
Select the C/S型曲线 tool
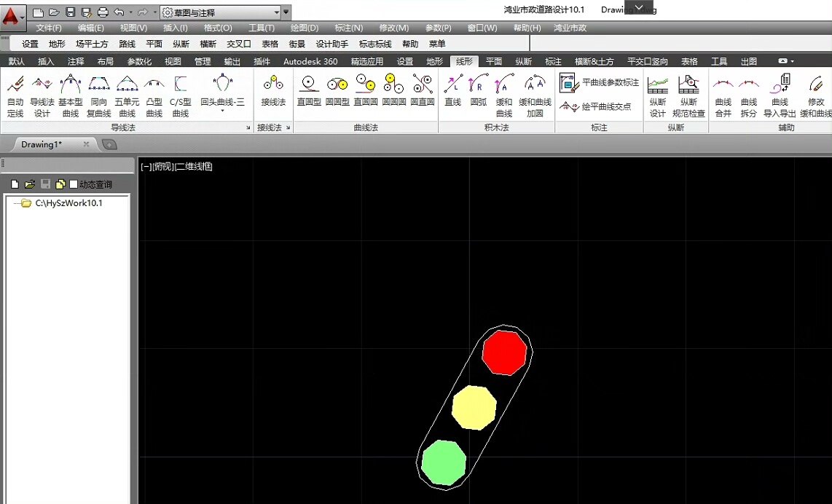(x=181, y=96)
